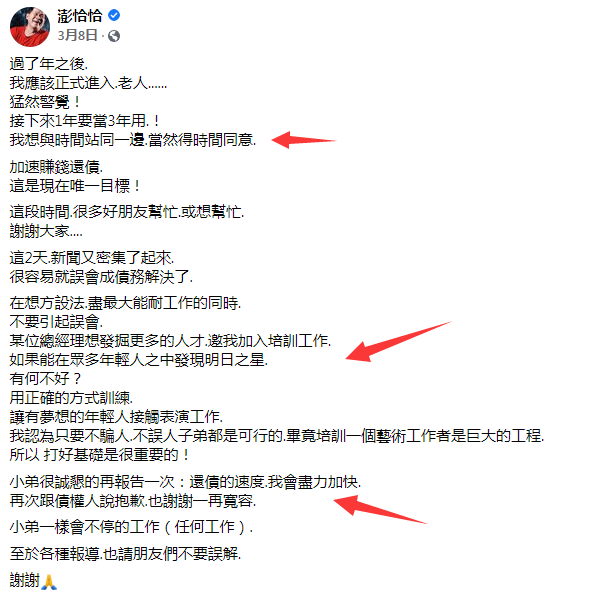Click the text 用正確的方式訓練
The height and width of the screenshot is (597, 612).
[x=71, y=398]
